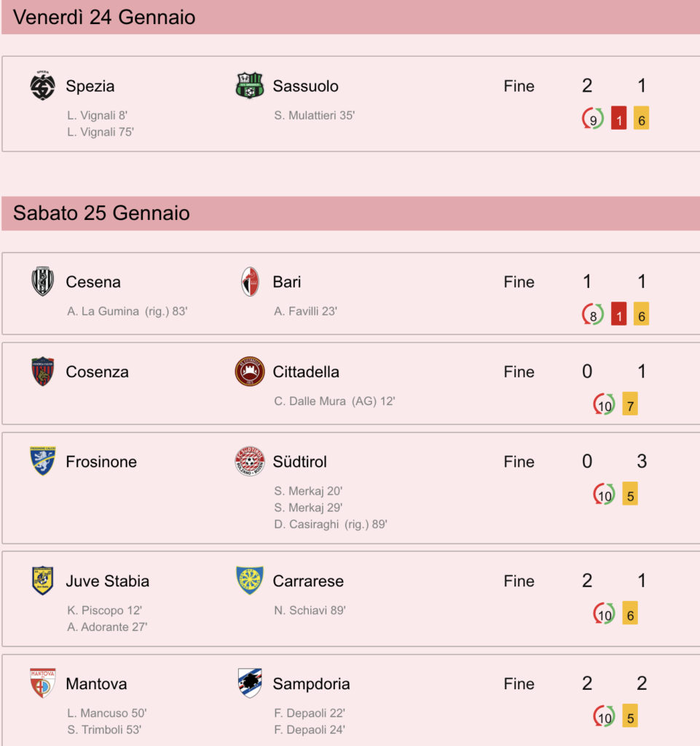Select the Bari team badge
The height and width of the screenshot is (746, 700).
[250, 282]
